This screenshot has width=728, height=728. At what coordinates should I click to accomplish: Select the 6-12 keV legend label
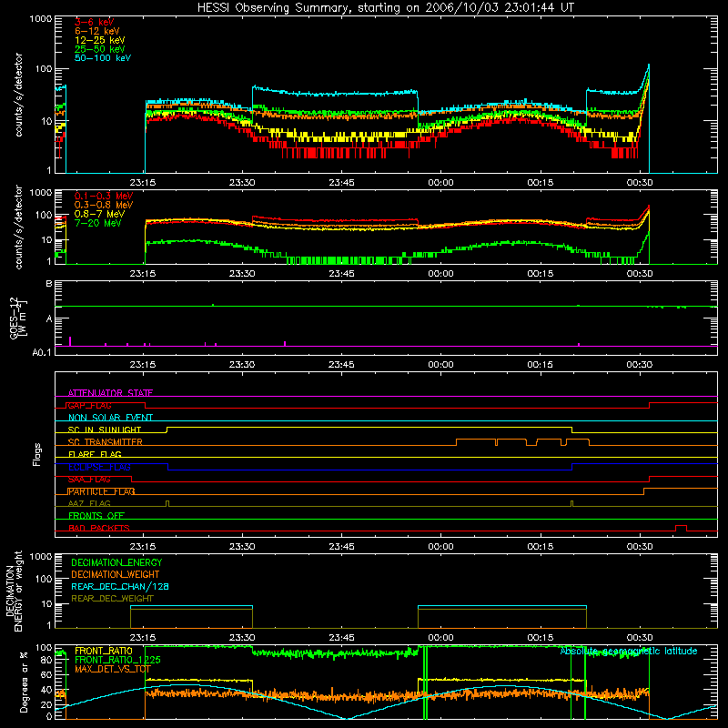pos(97,31)
